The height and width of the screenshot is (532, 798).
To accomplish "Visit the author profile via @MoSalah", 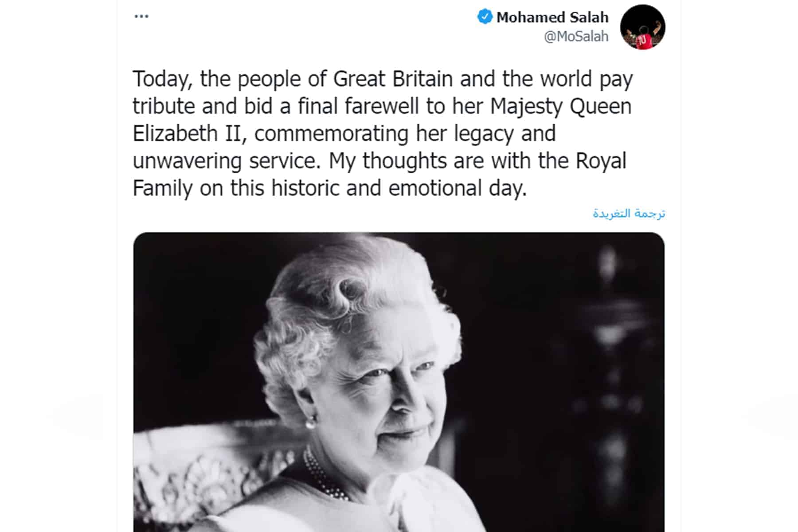I will [576, 36].
